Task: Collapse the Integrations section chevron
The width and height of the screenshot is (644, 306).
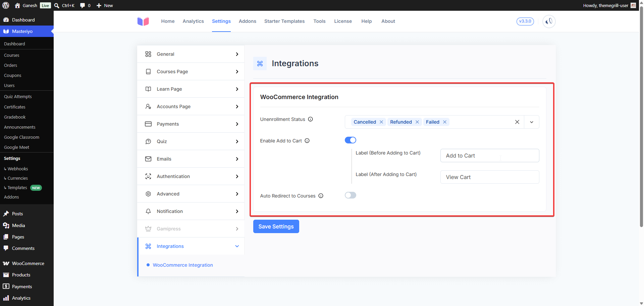Action: tap(237, 246)
